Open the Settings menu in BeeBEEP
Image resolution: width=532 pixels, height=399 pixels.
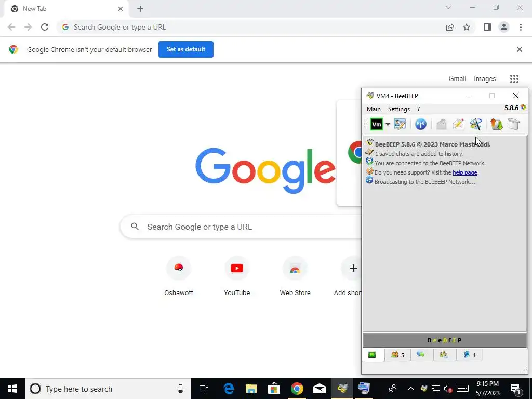(x=399, y=109)
